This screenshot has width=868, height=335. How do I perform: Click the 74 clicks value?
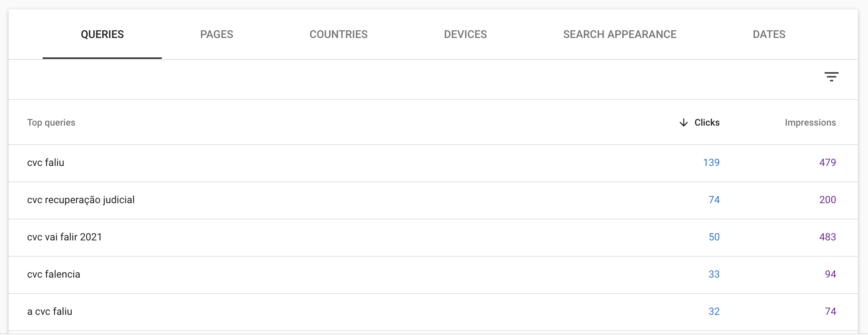point(714,200)
